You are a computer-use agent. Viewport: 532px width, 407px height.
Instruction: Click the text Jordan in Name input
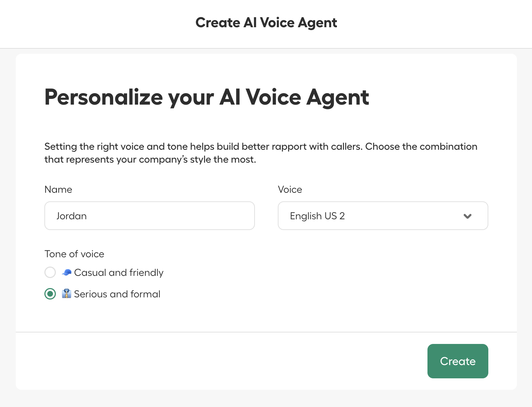coord(72,216)
